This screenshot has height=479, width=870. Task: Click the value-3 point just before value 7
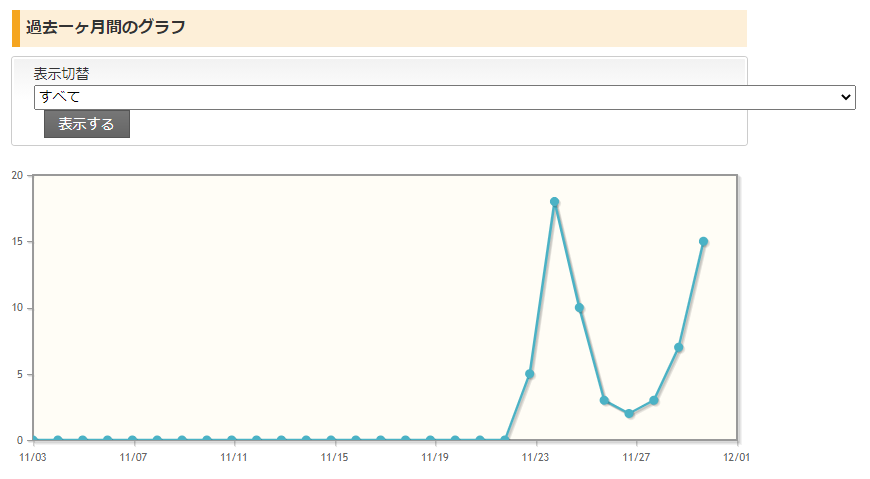654,400
